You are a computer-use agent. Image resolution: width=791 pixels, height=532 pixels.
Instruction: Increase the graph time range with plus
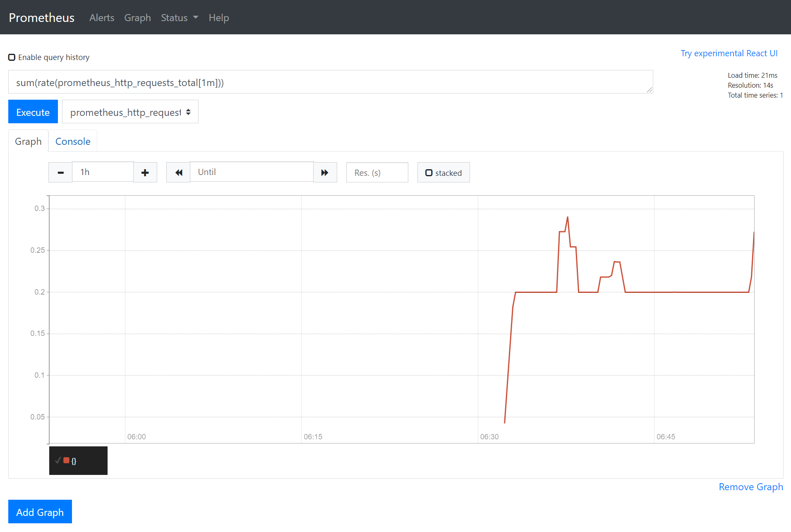[x=145, y=173]
